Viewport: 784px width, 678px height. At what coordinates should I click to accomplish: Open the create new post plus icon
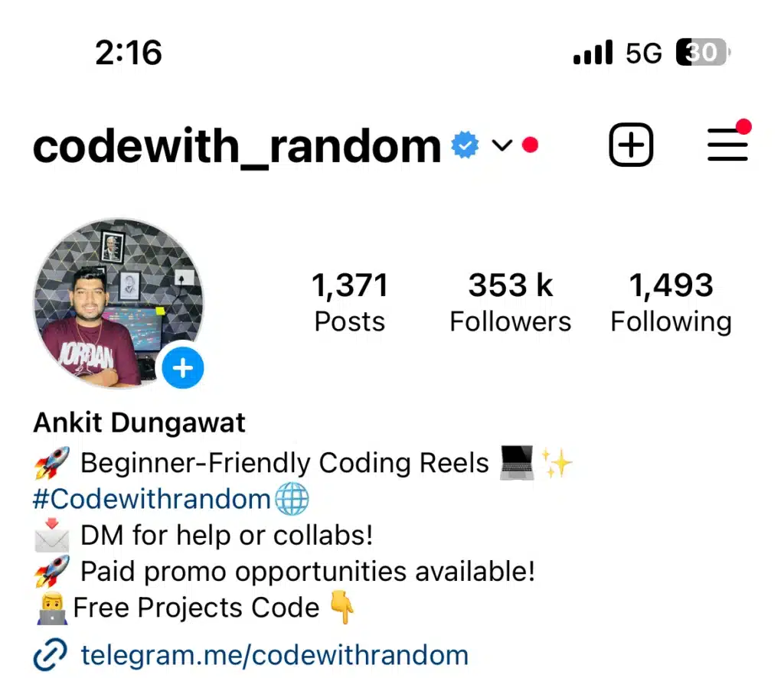coord(631,145)
